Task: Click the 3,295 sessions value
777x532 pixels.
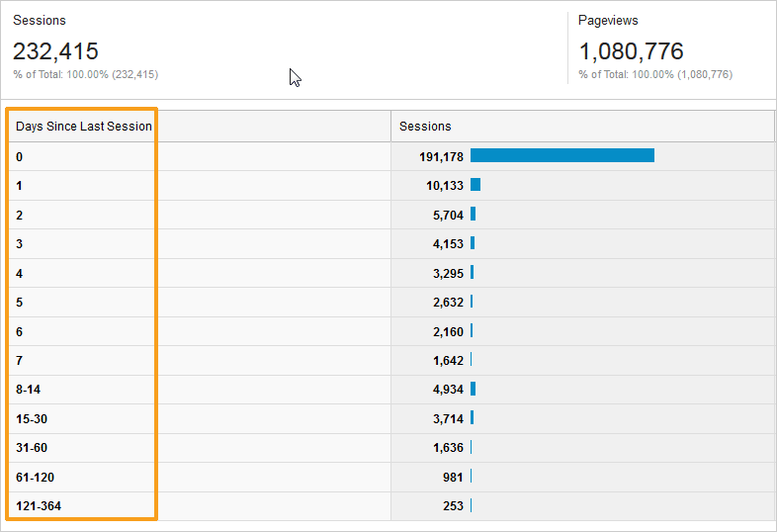Action: coord(448,274)
